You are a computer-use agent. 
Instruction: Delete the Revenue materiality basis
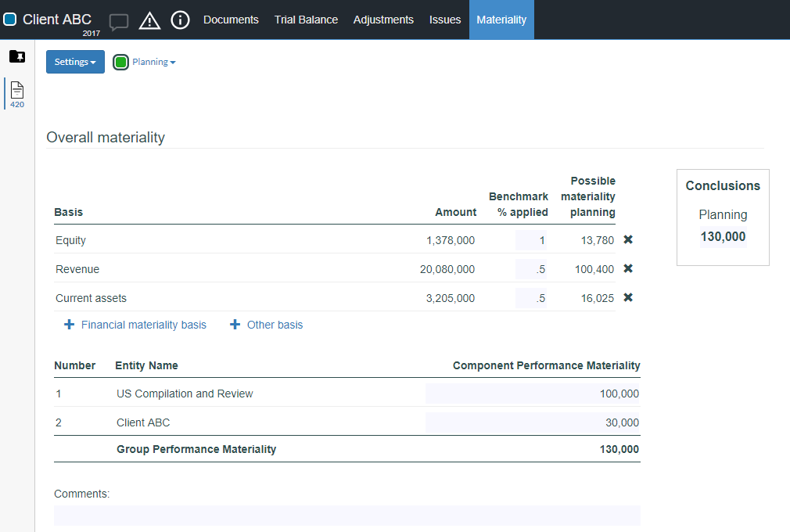628,269
